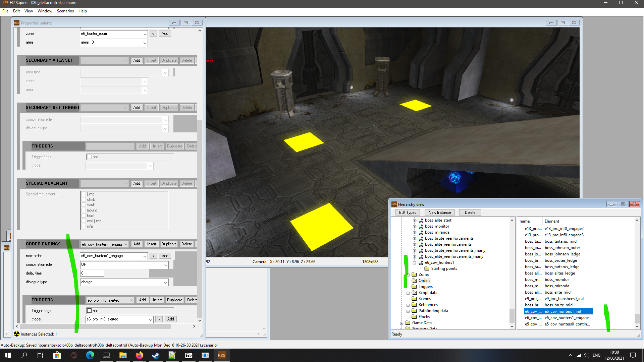Click the Starting points folder icon
The image size is (644, 362).
tap(427, 268)
